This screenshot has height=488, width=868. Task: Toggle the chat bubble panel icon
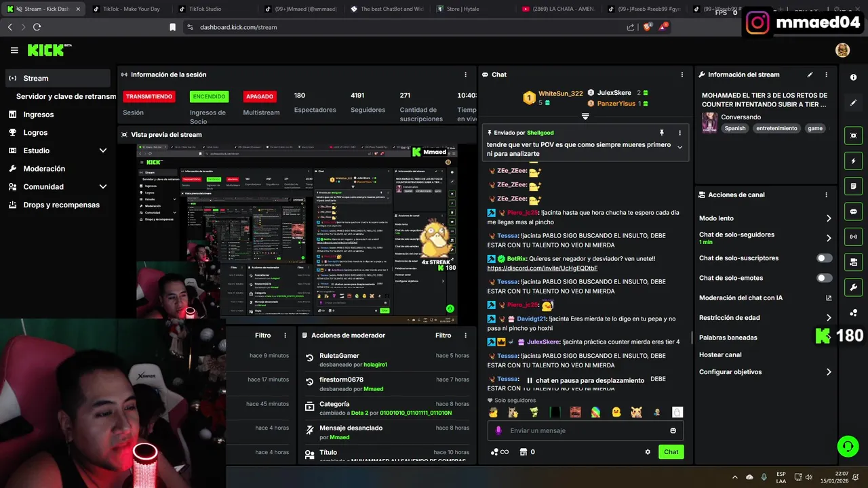pos(853,211)
